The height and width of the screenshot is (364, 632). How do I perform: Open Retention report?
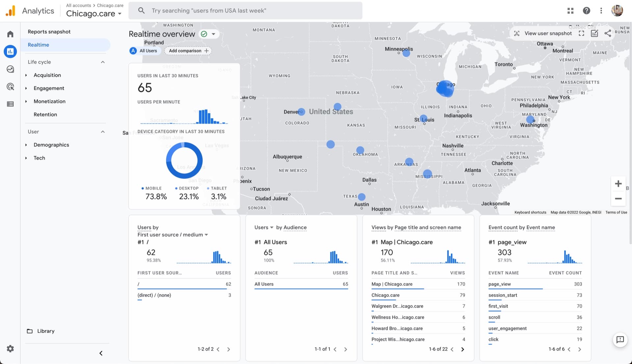pos(45,114)
